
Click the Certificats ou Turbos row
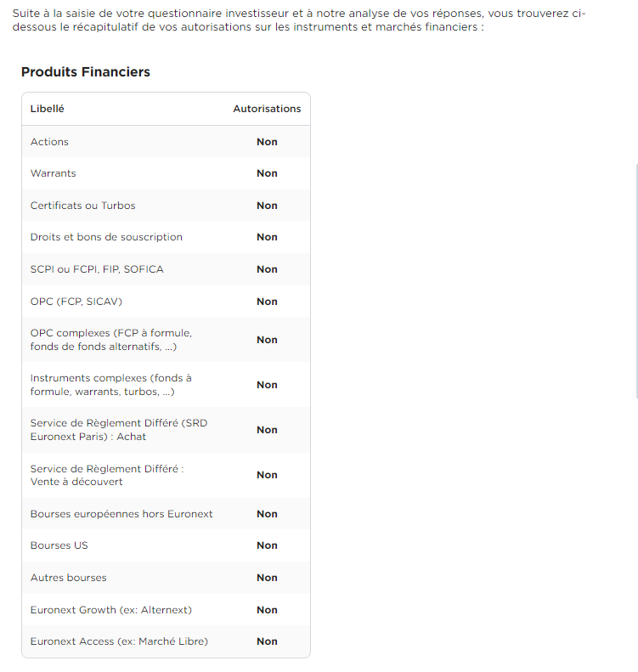[166, 206]
